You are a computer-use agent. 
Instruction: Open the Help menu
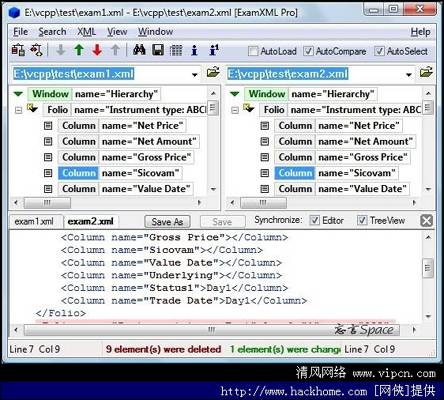point(420,32)
